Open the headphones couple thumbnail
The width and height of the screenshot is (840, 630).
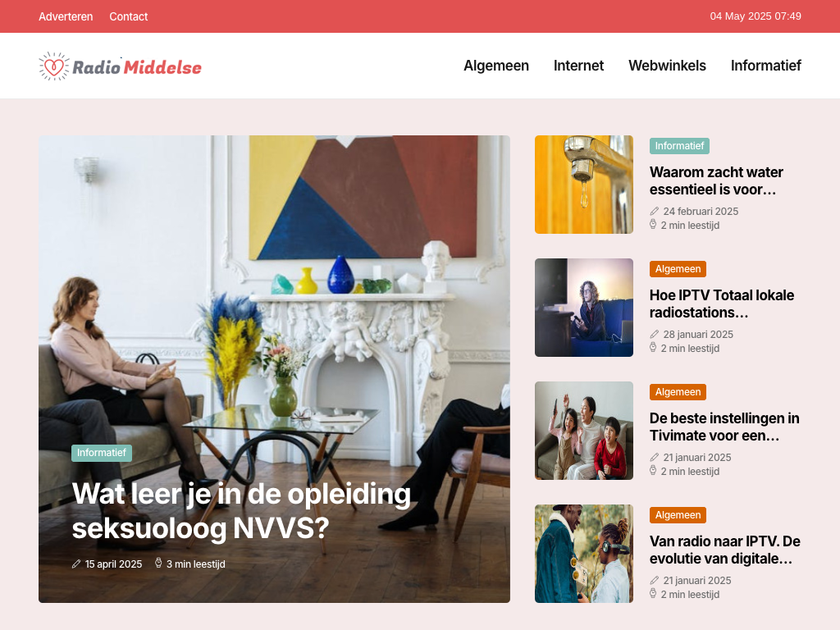[x=584, y=554]
